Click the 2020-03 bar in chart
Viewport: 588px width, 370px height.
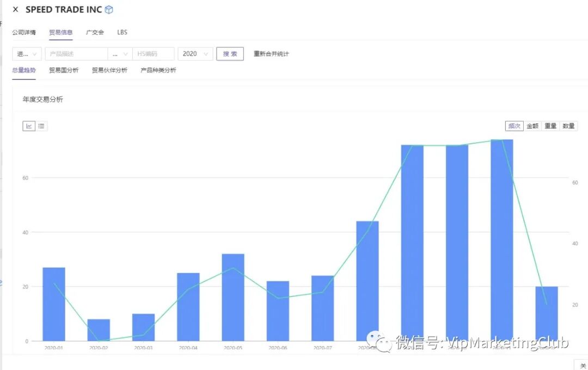(144, 327)
